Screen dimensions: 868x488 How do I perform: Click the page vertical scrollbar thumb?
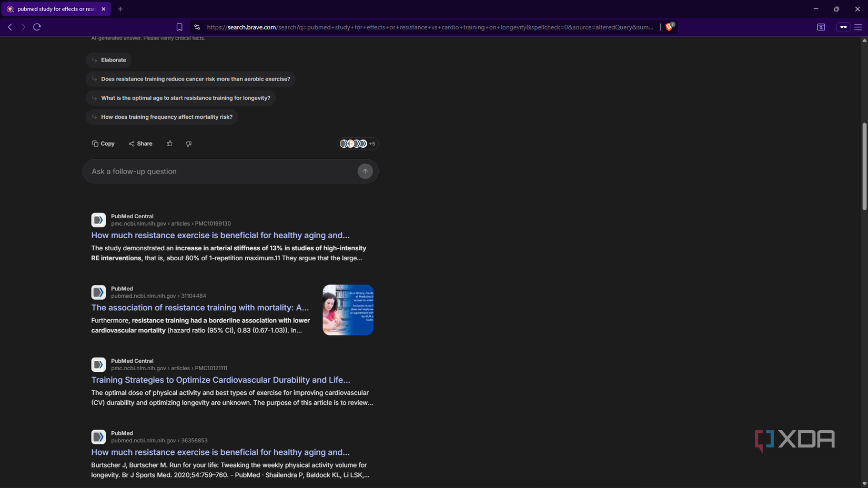864,166
